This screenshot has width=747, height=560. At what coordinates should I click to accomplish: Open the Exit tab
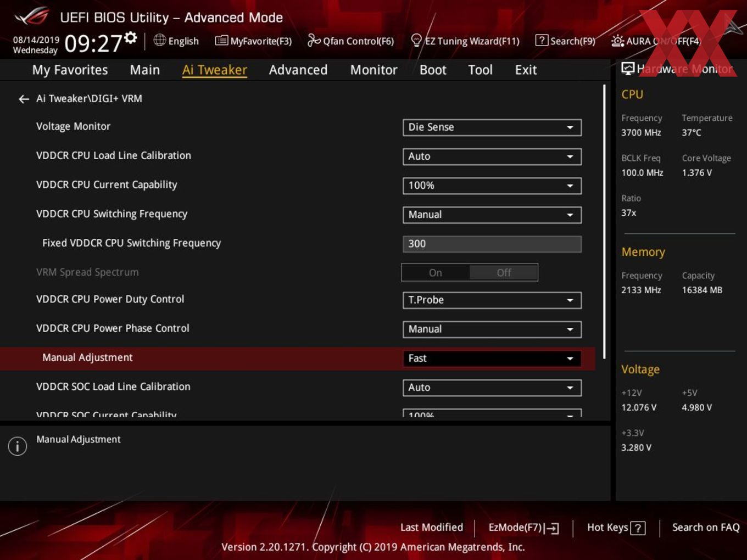(x=526, y=70)
